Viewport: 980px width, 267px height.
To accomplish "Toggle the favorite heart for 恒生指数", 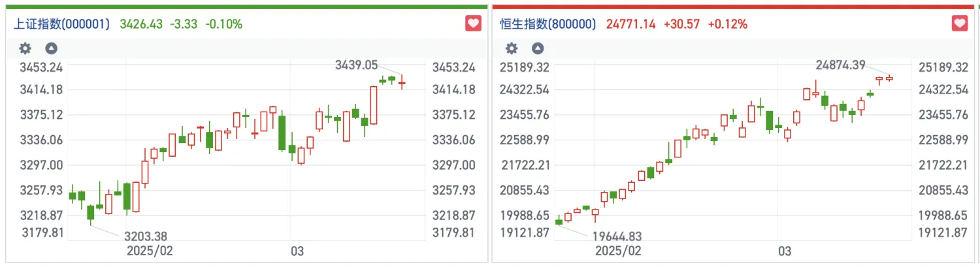I will point(959,24).
